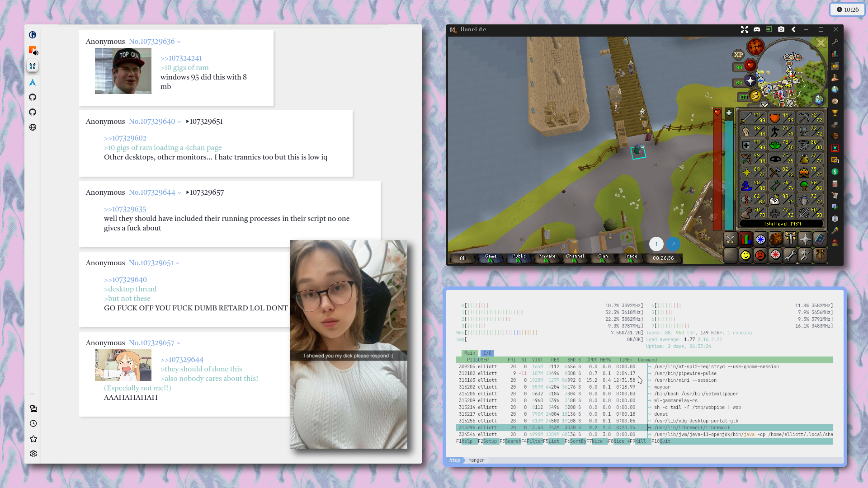
Task: Open post menu arrow for No.107329636
Action: click(x=179, y=42)
